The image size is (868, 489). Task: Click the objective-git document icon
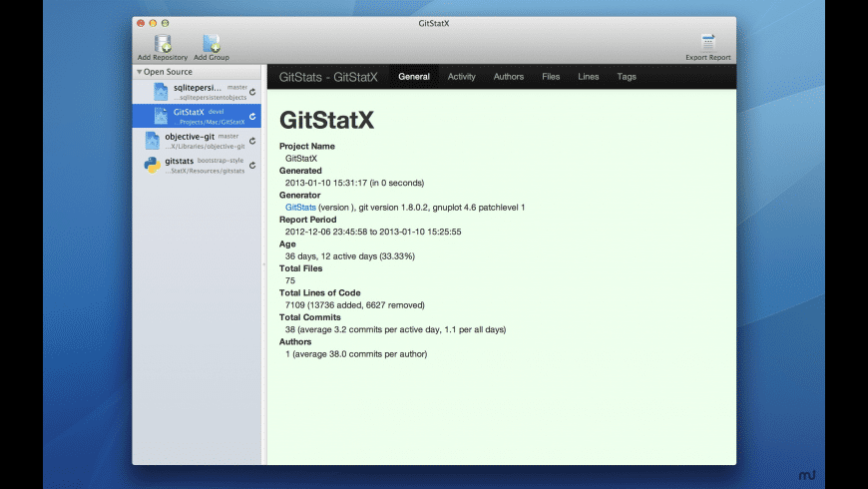(x=153, y=141)
